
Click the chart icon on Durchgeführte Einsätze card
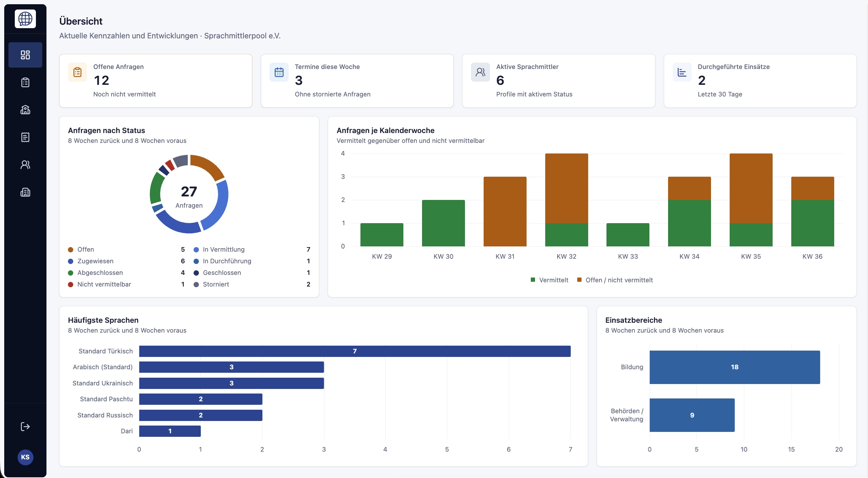pos(682,72)
